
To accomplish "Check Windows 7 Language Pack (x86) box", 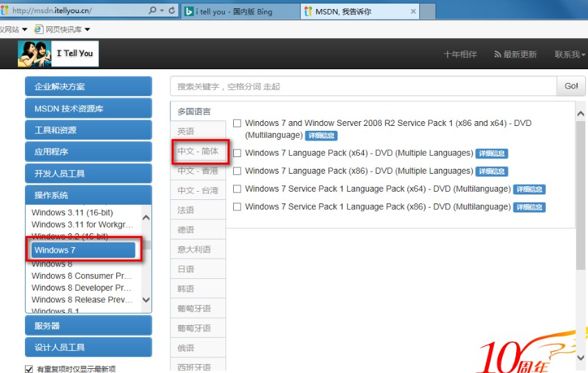I will click(x=237, y=171).
